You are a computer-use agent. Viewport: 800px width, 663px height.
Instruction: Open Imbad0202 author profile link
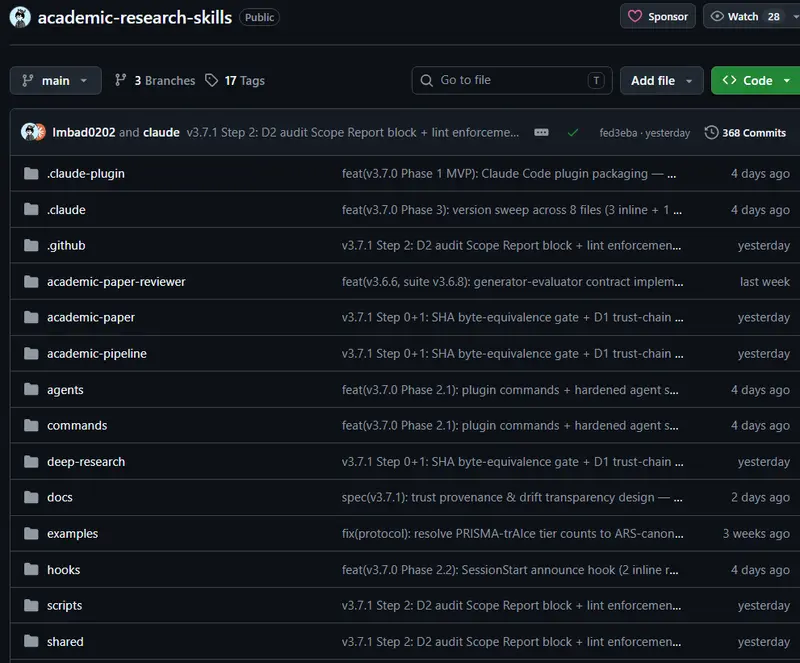[84, 133]
